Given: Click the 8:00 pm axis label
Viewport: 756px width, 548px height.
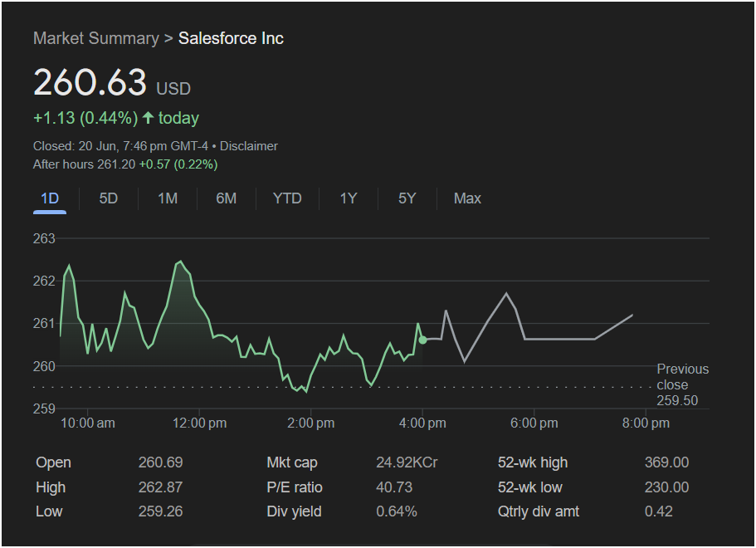Looking at the screenshot, I should [646, 423].
